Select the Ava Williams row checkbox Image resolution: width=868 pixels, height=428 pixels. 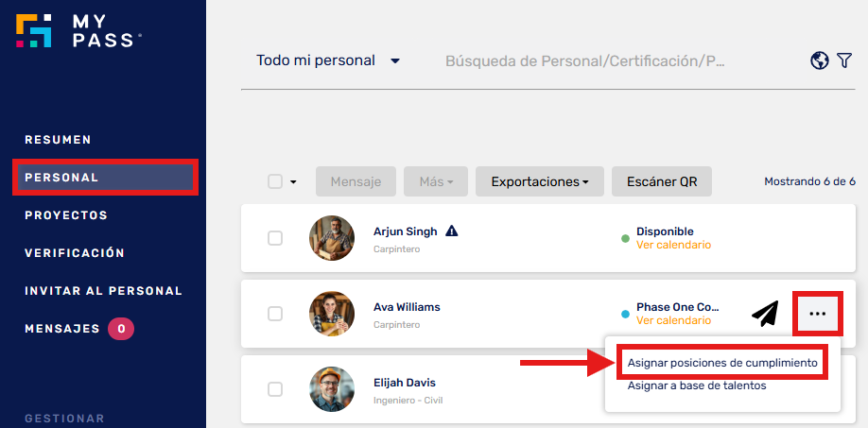pos(275,314)
